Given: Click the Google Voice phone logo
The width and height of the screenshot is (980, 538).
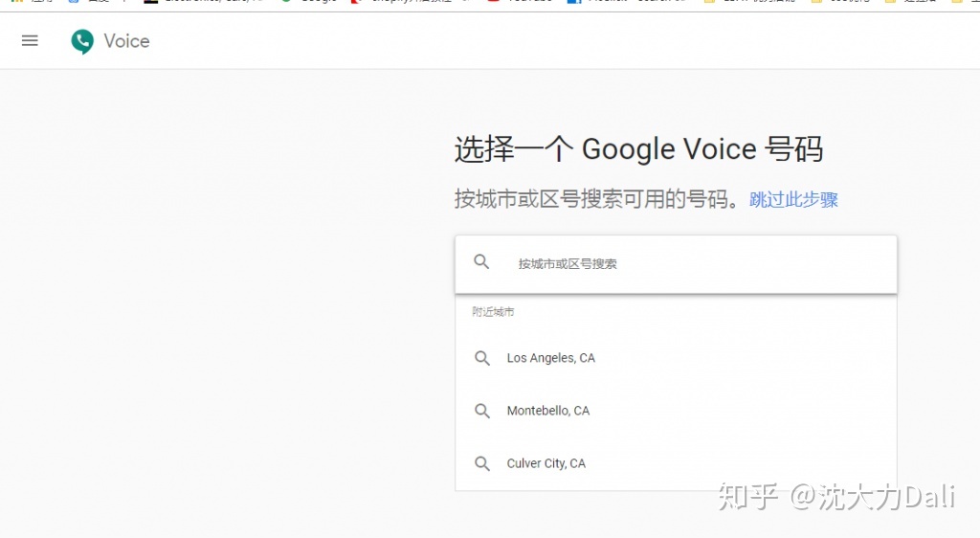Looking at the screenshot, I should (x=82, y=42).
